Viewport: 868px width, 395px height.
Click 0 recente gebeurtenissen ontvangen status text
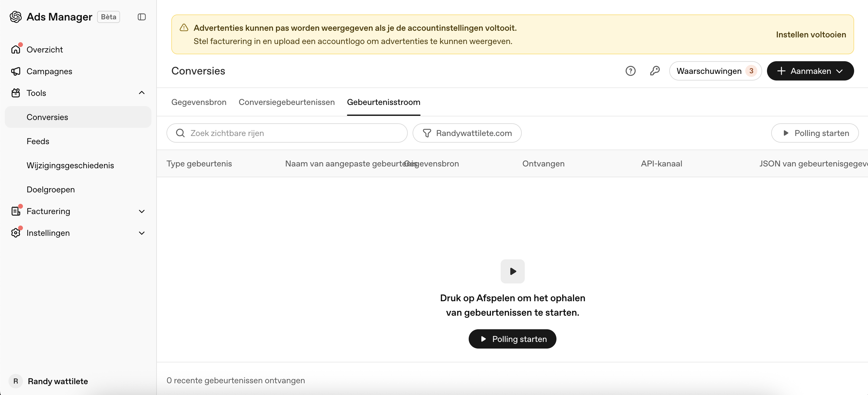click(x=236, y=380)
